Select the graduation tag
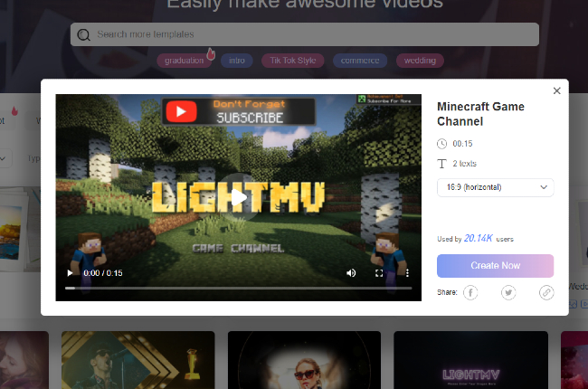 [x=184, y=61]
